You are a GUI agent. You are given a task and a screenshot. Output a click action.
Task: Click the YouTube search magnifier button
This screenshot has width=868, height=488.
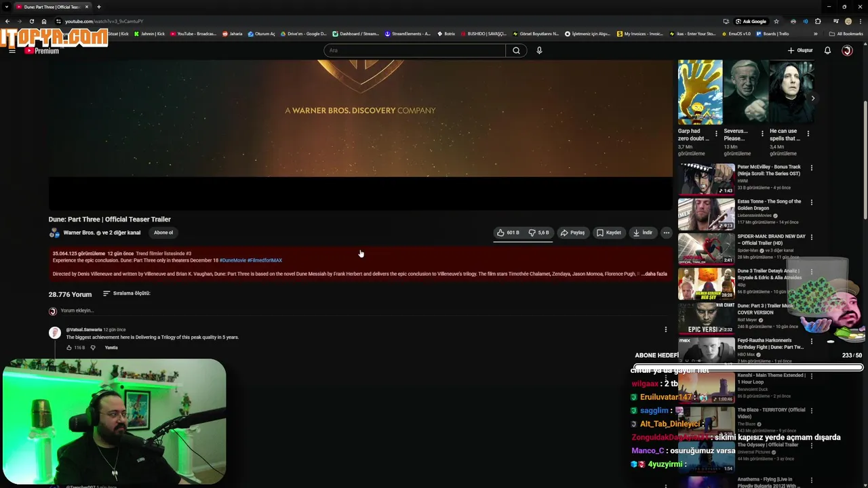tap(516, 50)
